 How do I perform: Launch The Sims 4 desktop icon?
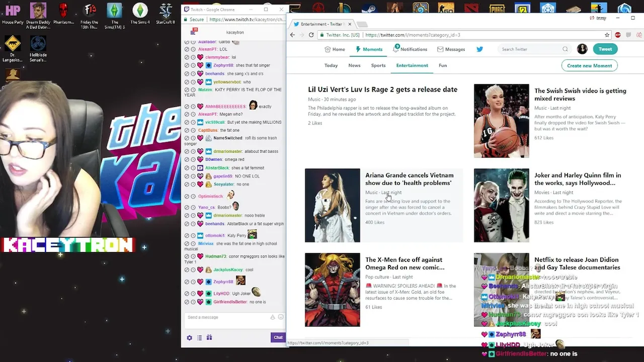140,14
